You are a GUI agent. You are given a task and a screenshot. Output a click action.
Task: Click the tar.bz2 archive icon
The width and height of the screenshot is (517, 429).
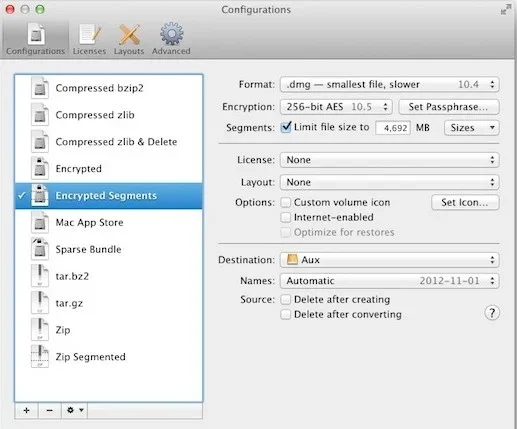40,276
